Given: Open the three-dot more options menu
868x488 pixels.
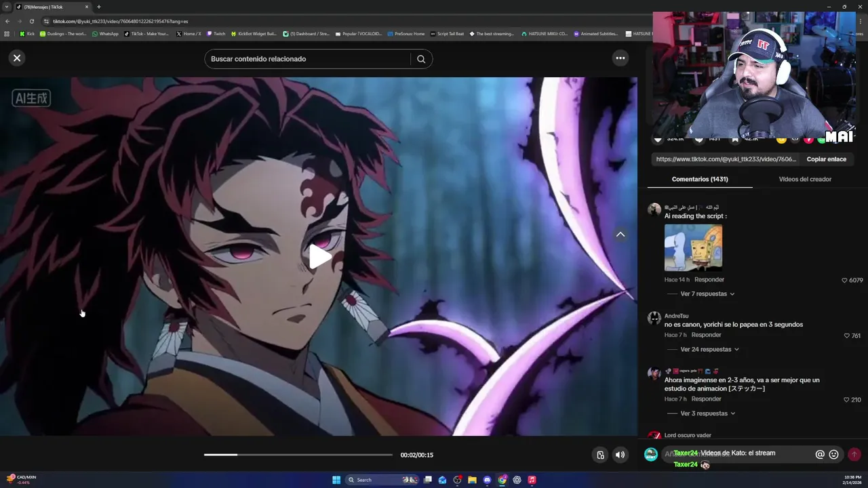Looking at the screenshot, I should (620, 58).
